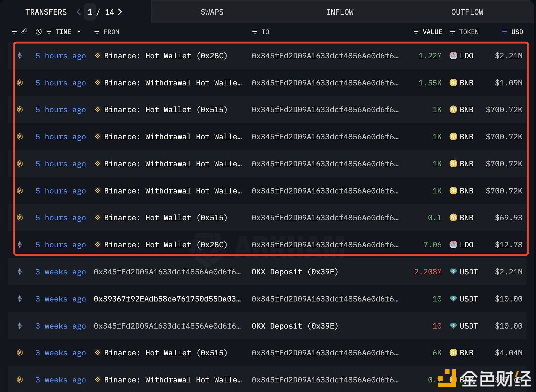
Task: Open the leftmost chain filter icon
Action: click(14, 32)
